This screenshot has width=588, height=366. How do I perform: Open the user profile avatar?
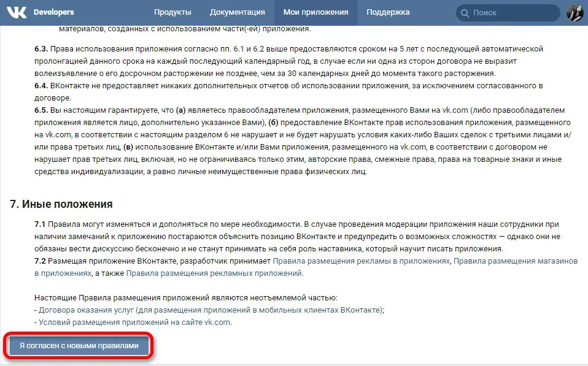pyautogui.click(x=574, y=13)
